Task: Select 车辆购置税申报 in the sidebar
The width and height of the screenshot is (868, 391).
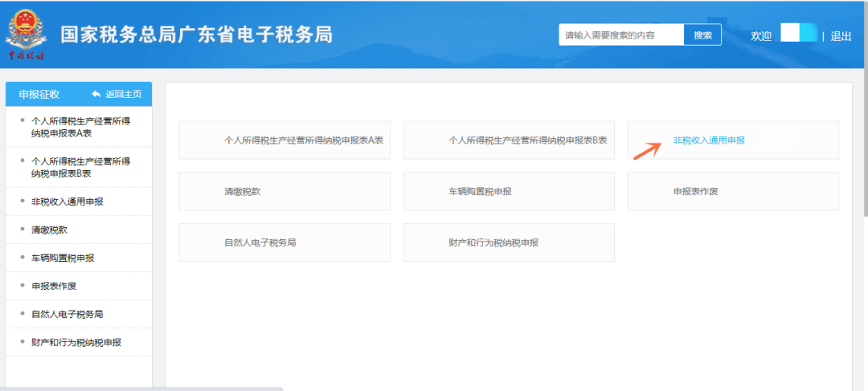Action: tap(63, 258)
